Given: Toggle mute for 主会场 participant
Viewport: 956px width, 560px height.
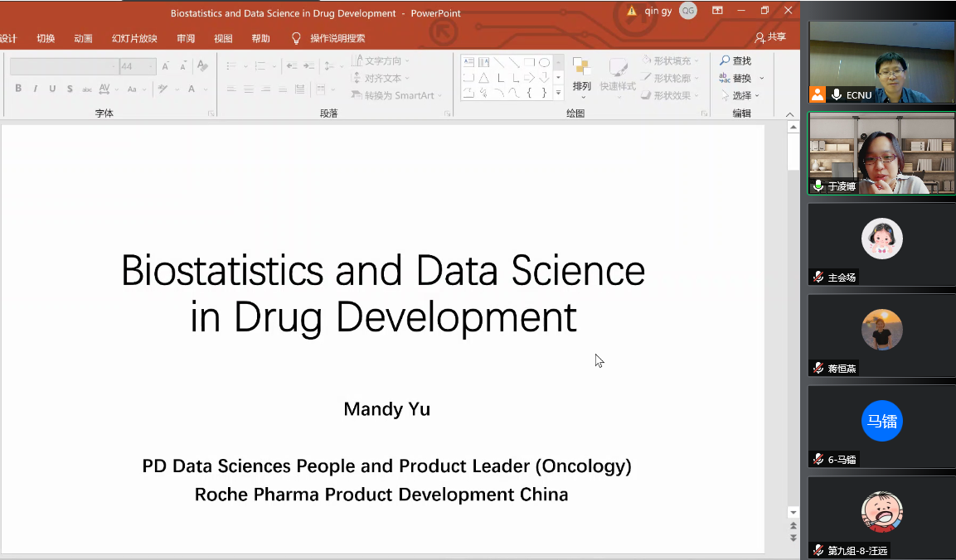Looking at the screenshot, I should click(x=818, y=278).
